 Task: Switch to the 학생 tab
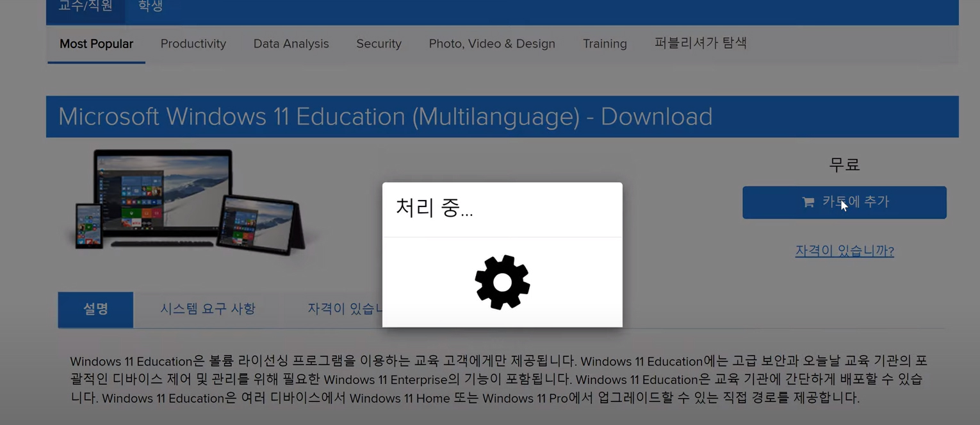[151, 8]
